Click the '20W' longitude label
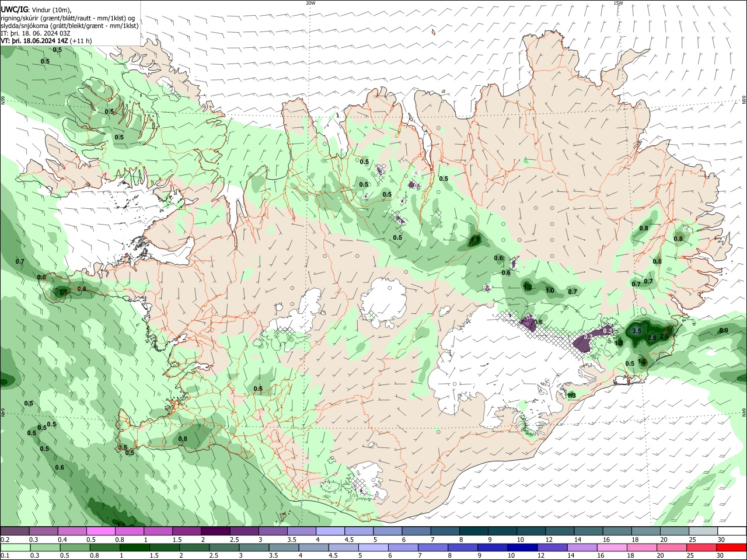 pyautogui.click(x=310, y=3)
